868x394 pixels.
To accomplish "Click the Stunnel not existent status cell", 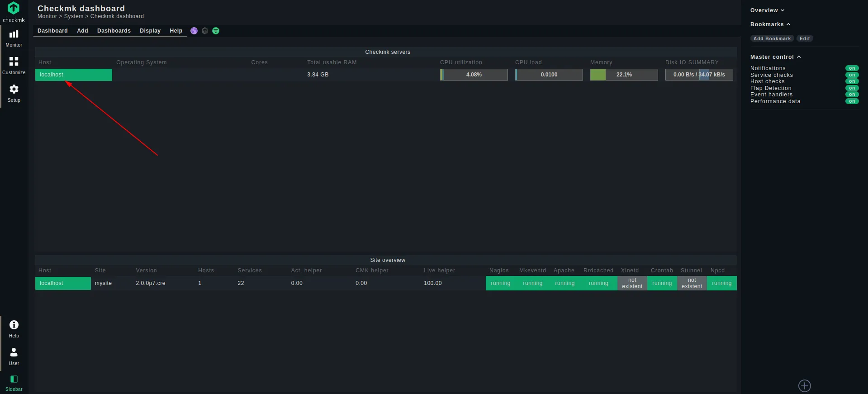I will coord(692,283).
